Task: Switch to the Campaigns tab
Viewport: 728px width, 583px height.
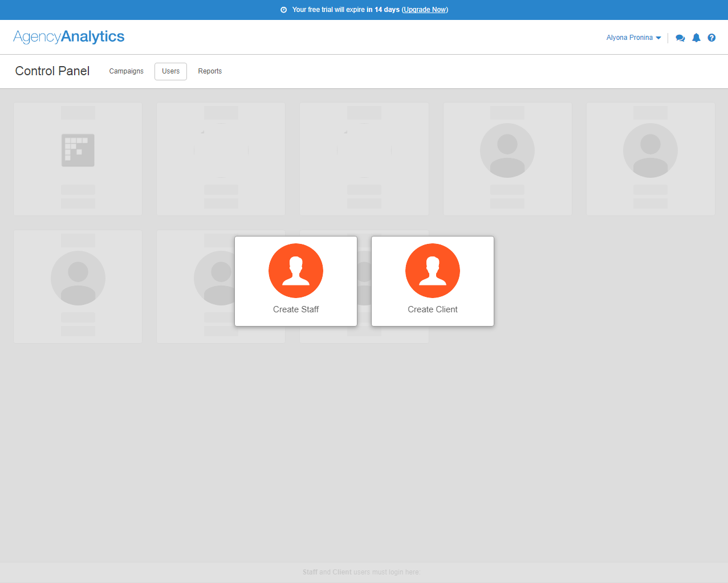Action: pyautogui.click(x=126, y=71)
